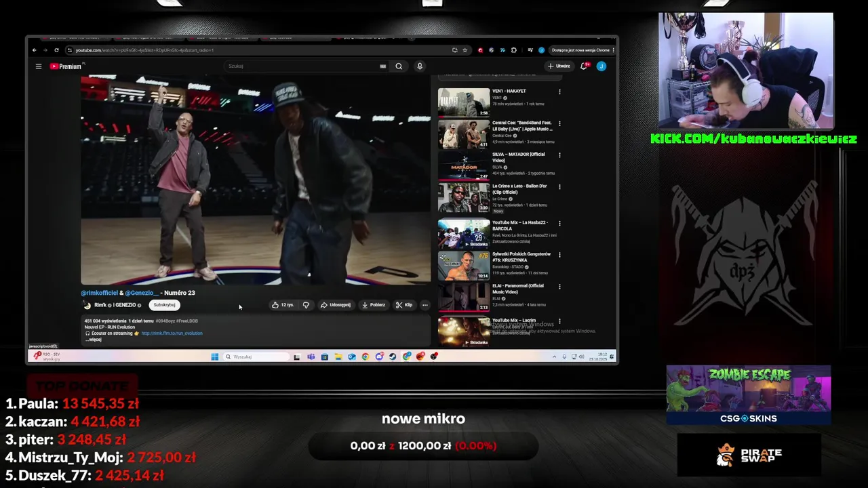Open options for Sylwetki Polskich Gangsterów video
This screenshot has width=868, height=488.
click(x=559, y=255)
